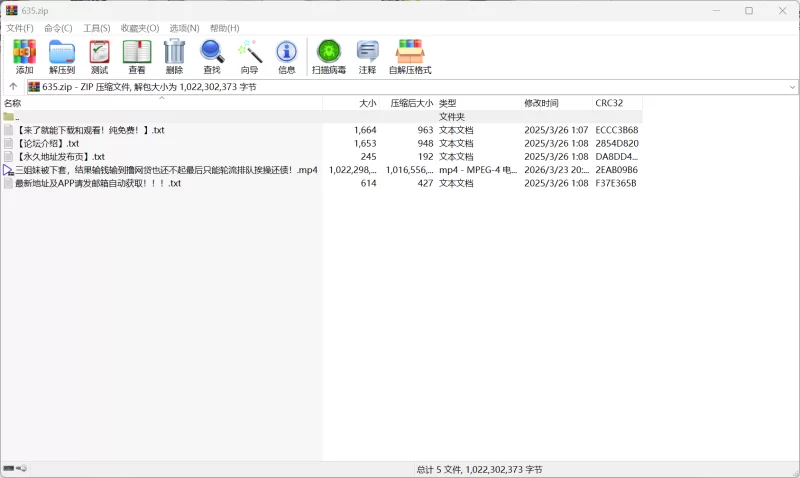Click the 查看 (View) toolbar icon
Viewport: 800px width, 478px height.
click(137, 56)
